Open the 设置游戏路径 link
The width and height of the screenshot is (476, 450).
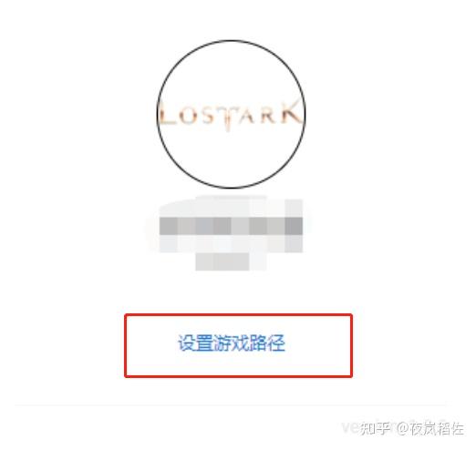232,343
